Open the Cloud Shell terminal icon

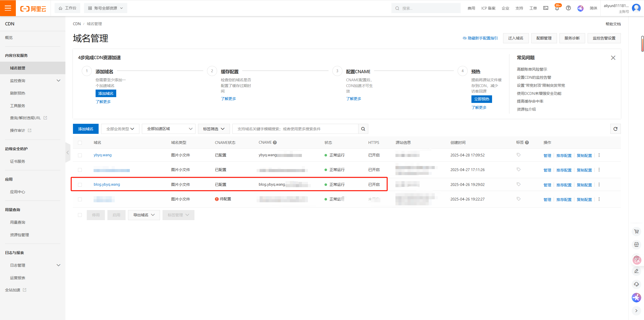[545, 8]
